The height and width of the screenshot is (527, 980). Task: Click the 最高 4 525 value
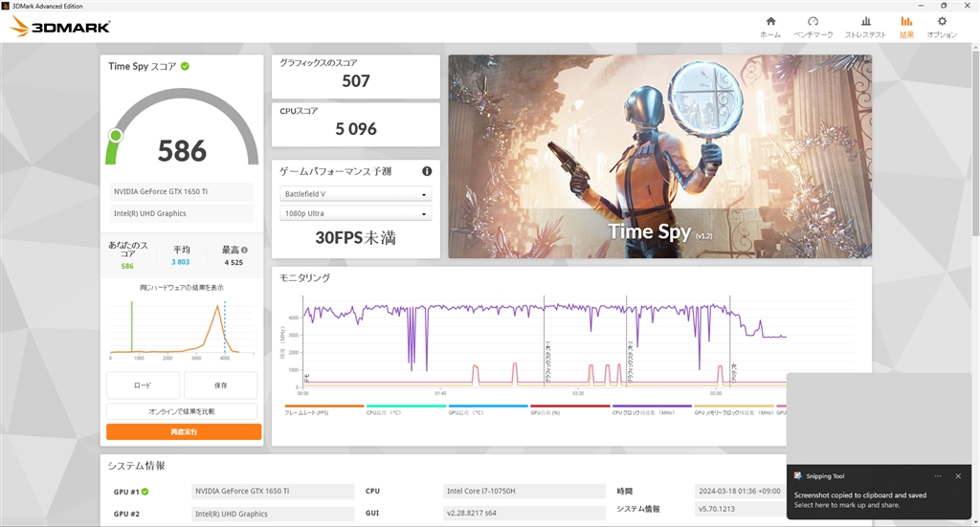(234, 262)
